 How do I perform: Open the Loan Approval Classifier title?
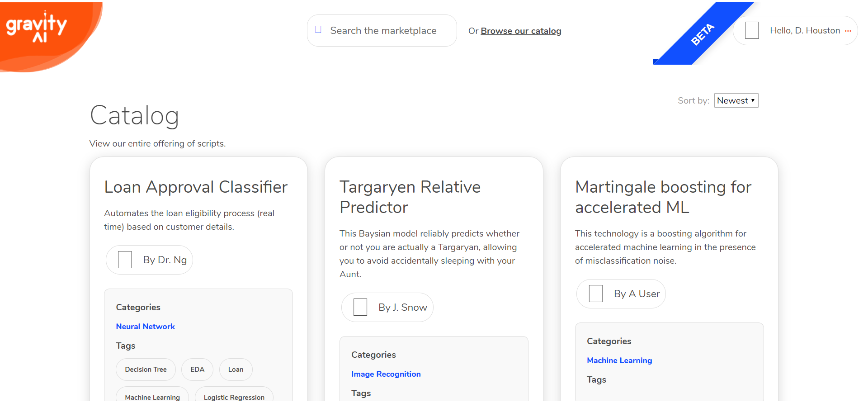tap(196, 187)
